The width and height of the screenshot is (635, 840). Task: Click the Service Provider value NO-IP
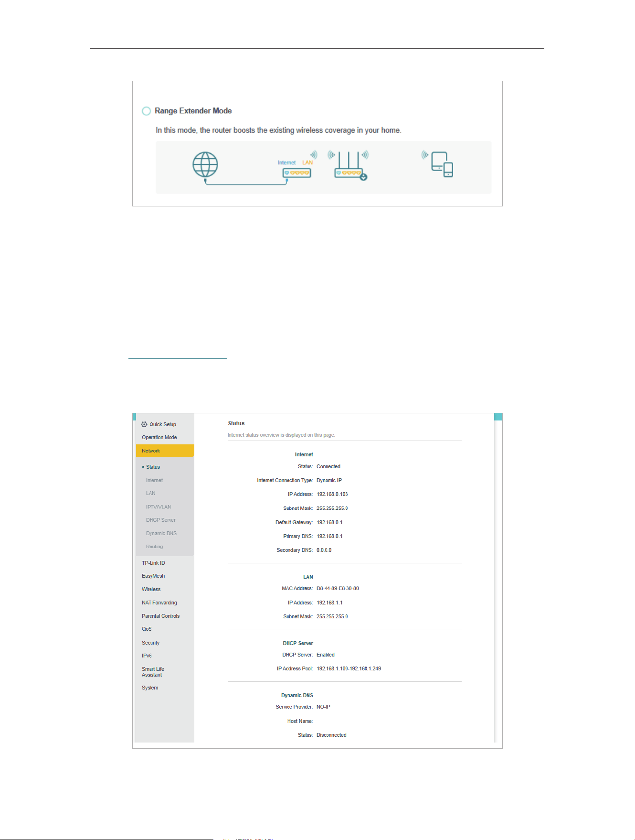pyautogui.click(x=323, y=707)
